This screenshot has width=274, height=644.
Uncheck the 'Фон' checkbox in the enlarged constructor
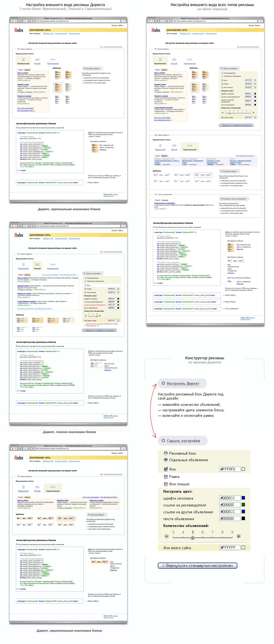tap(166, 469)
